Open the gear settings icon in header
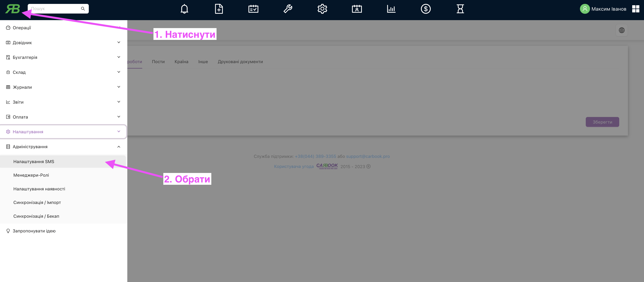Viewport: 644px width, 282px height. click(x=322, y=9)
